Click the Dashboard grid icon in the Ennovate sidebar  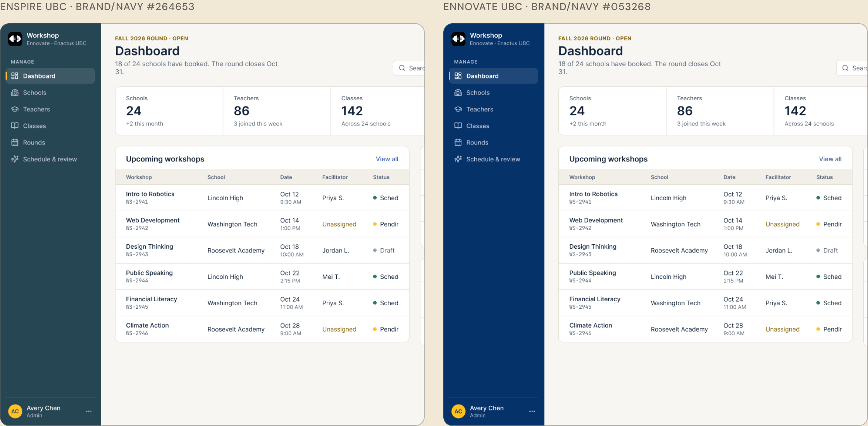click(458, 76)
